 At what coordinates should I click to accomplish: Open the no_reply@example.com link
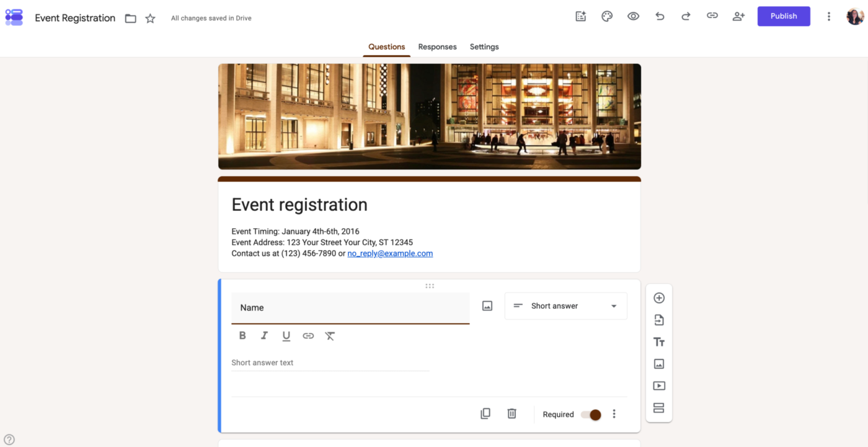tap(390, 254)
